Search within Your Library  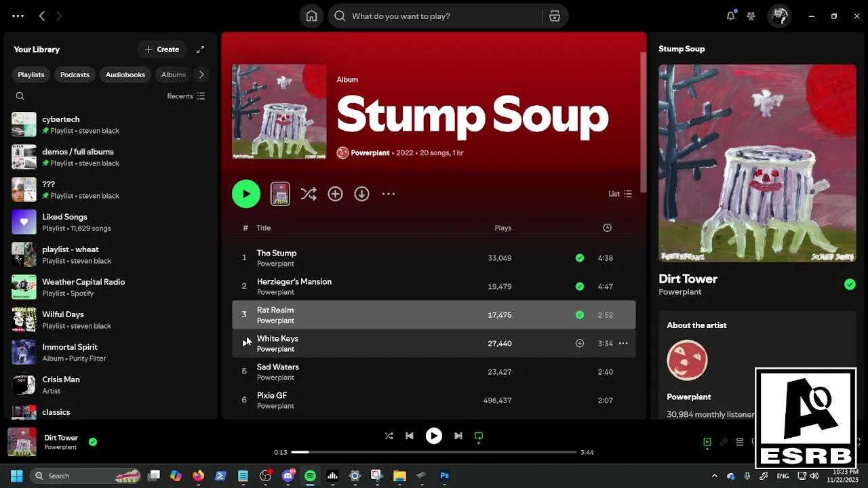[x=20, y=96]
